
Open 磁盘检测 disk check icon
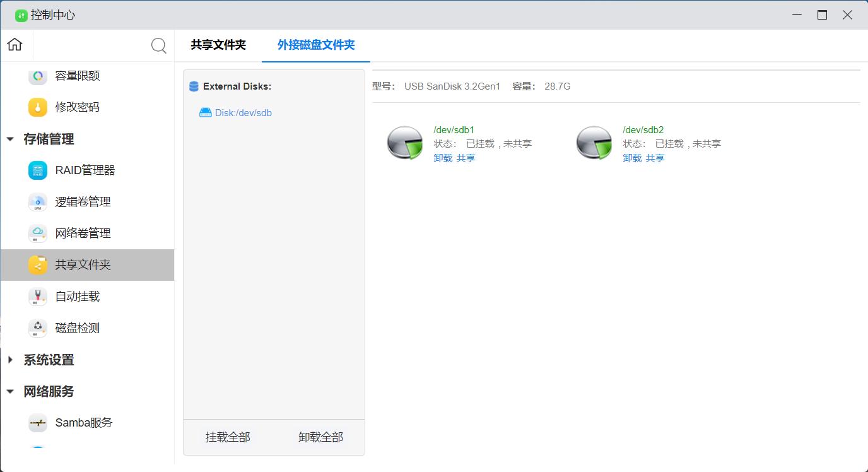point(38,328)
